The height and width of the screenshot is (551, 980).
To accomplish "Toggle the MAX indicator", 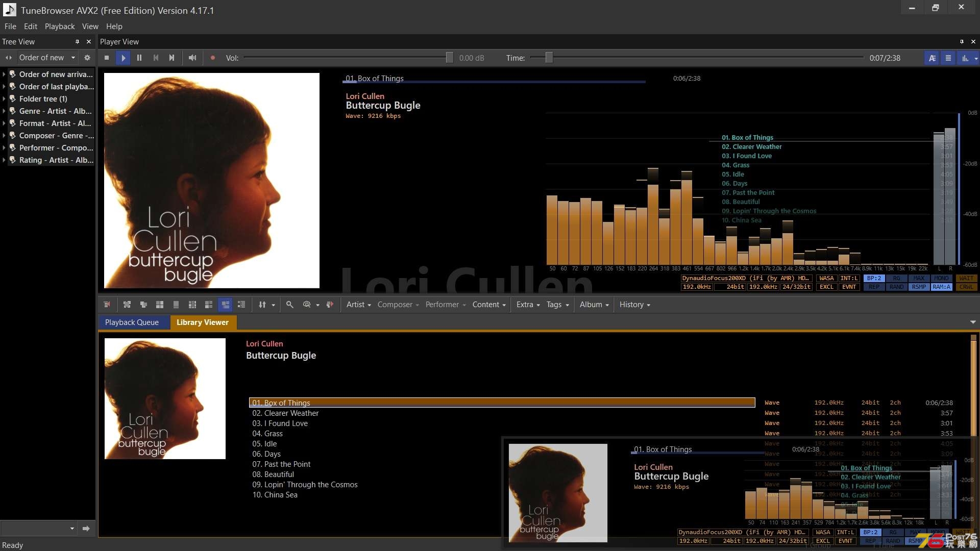I will [919, 279].
